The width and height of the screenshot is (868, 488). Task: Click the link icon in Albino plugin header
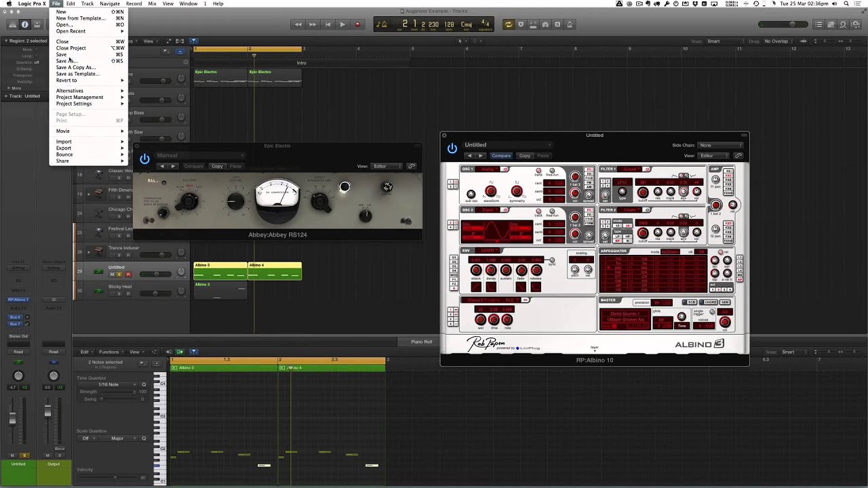[738, 156]
